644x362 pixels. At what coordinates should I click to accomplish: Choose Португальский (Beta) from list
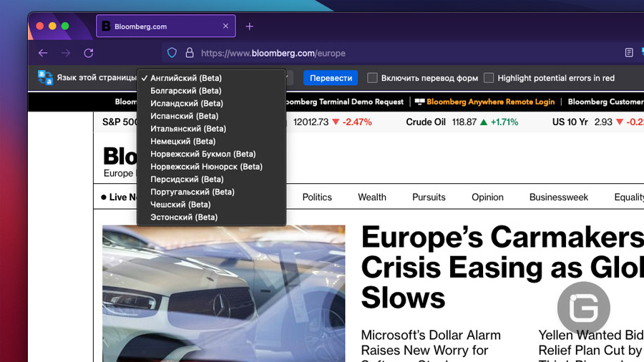point(211,192)
